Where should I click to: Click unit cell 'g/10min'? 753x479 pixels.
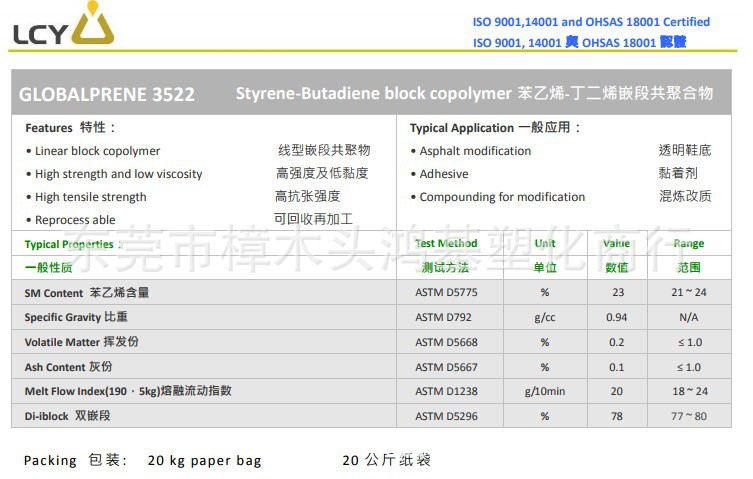click(545, 392)
